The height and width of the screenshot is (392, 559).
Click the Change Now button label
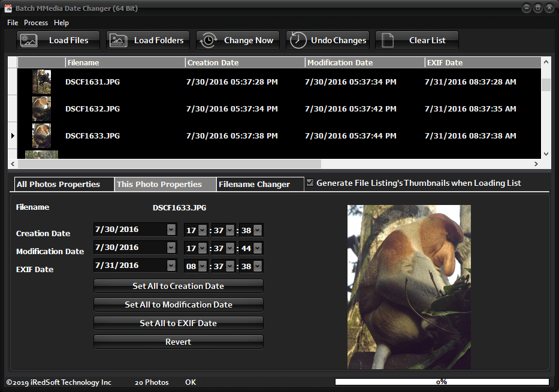point(249,40)
